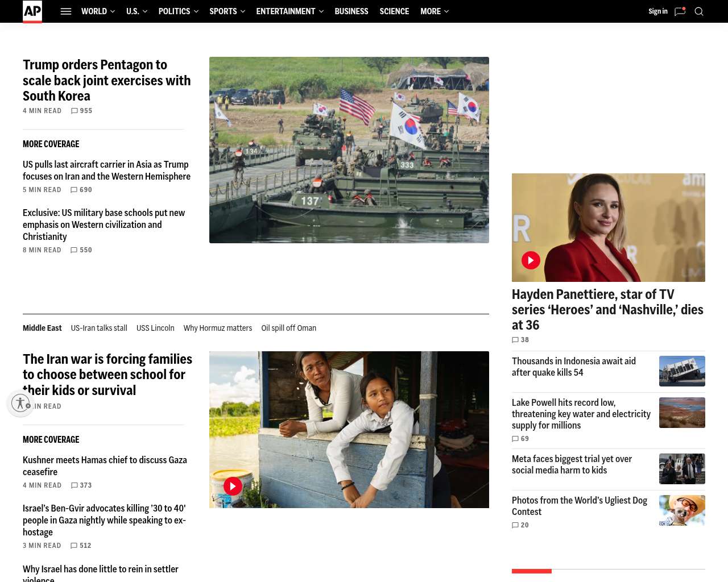Read Indonesia quake aid story

574,367
